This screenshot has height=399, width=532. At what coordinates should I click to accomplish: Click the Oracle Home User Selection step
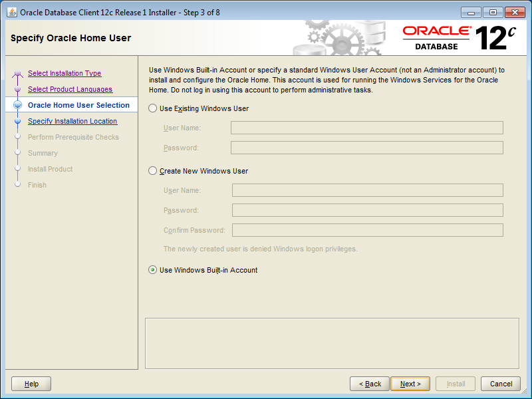[x=78, y=105]
